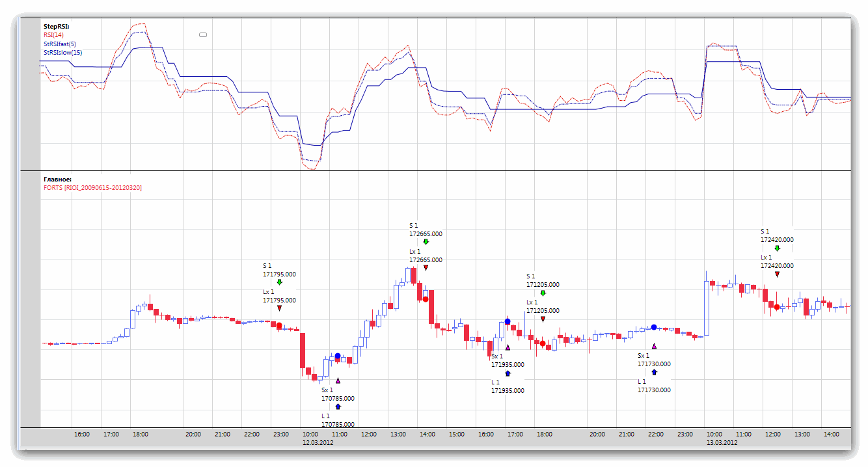Screen dimensions: 868x467
Task: Select the red trade dot under the 171205.000 labels
Action: pyautogui.click(x=543, y=343)
